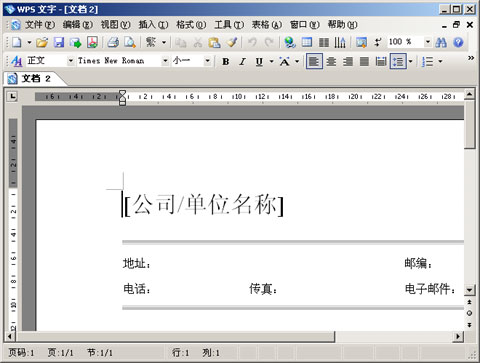Jump to the next page double arrow
This screenshot has height=363, width=480.
pyautogui.click(x=469, y=325)
